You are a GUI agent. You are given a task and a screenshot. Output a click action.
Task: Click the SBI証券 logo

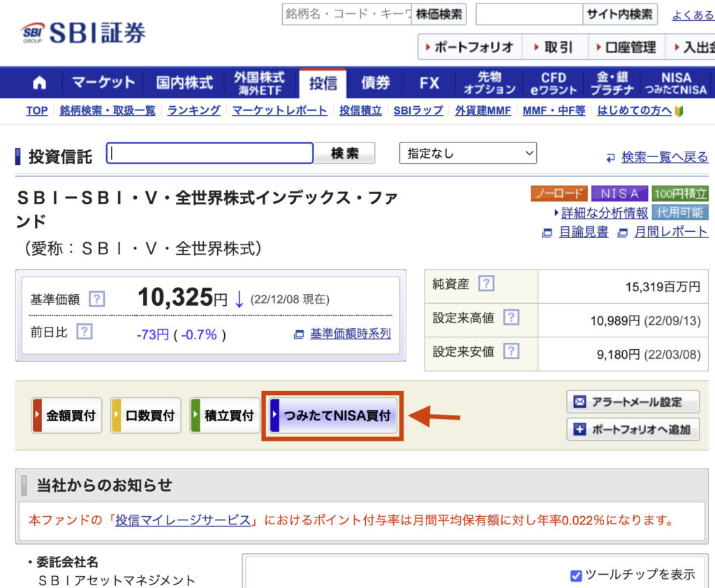point(84,32)
